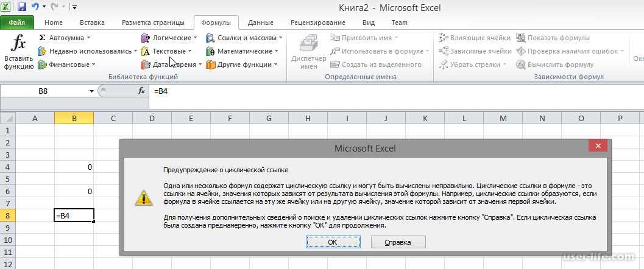
Task: Open Финансовые functions list
Action: click(x=66, y=65)
